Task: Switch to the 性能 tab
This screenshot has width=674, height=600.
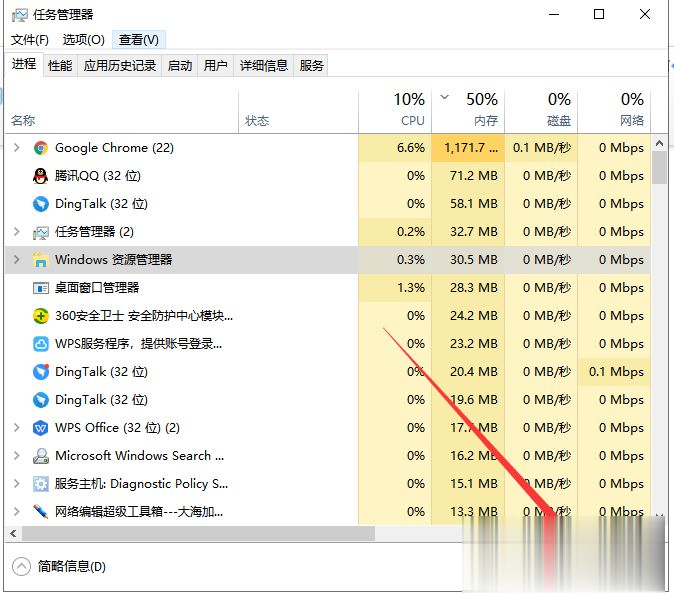Action: [60, 66]
